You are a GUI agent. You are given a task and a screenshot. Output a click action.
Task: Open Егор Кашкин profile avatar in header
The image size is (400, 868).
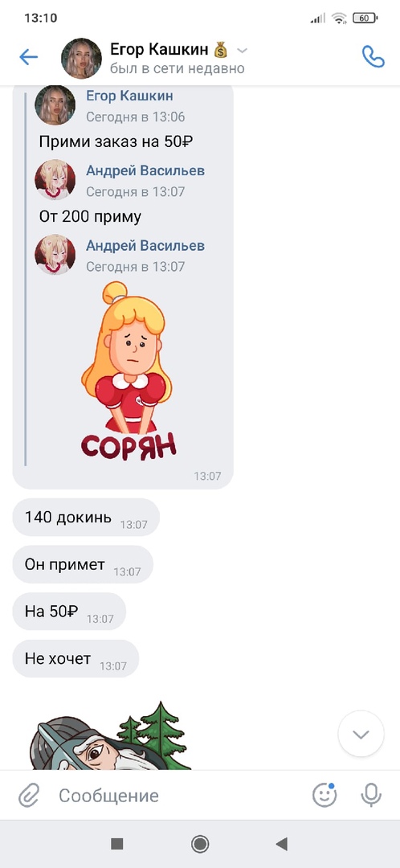tap(81, 58)
